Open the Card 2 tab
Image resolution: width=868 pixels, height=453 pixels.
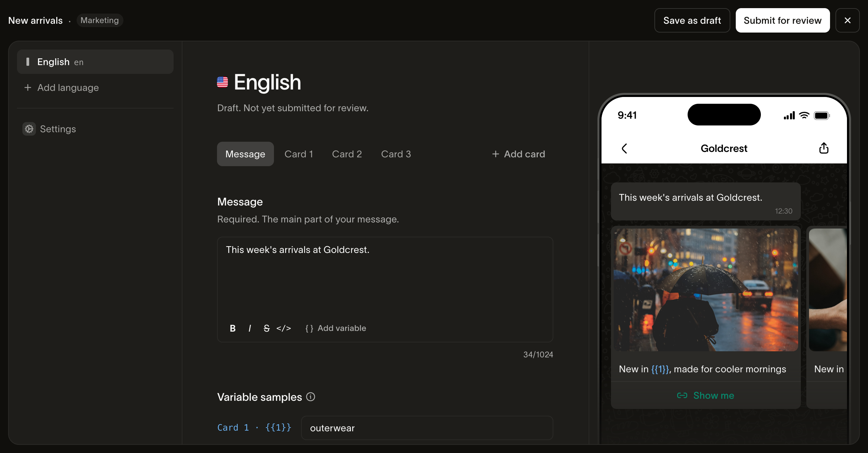[347, 154]
